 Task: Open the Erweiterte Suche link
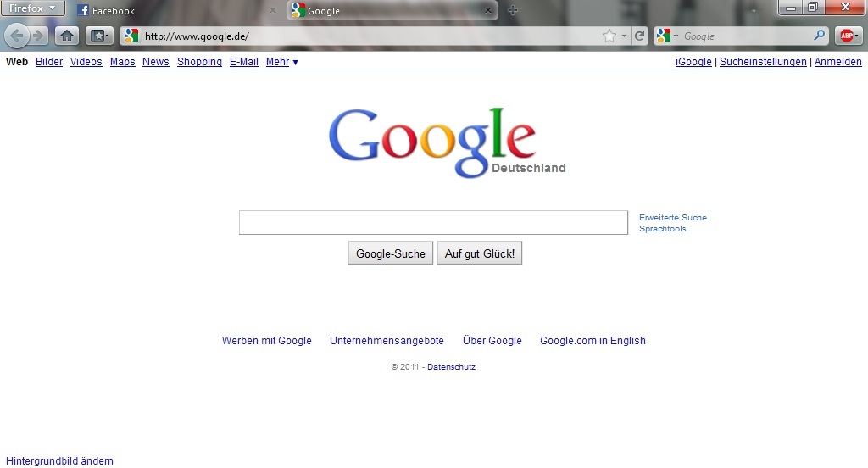[x=673, y=218]
